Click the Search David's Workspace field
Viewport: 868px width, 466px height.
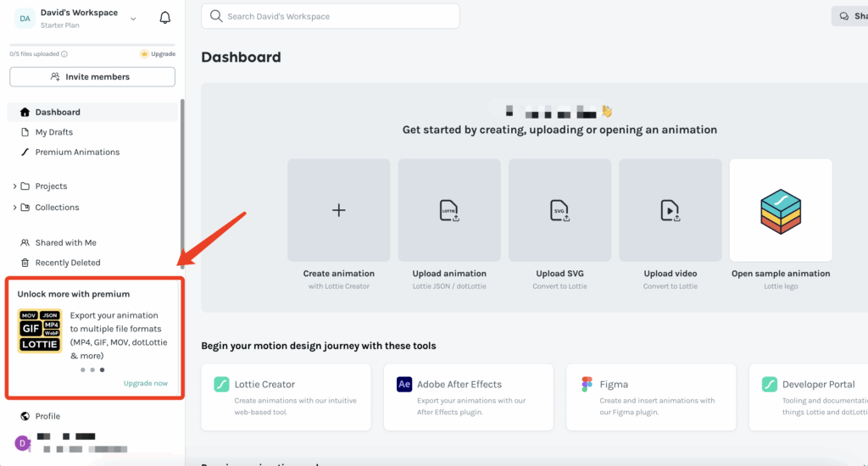pyautogui.click(x=331, y=16)
